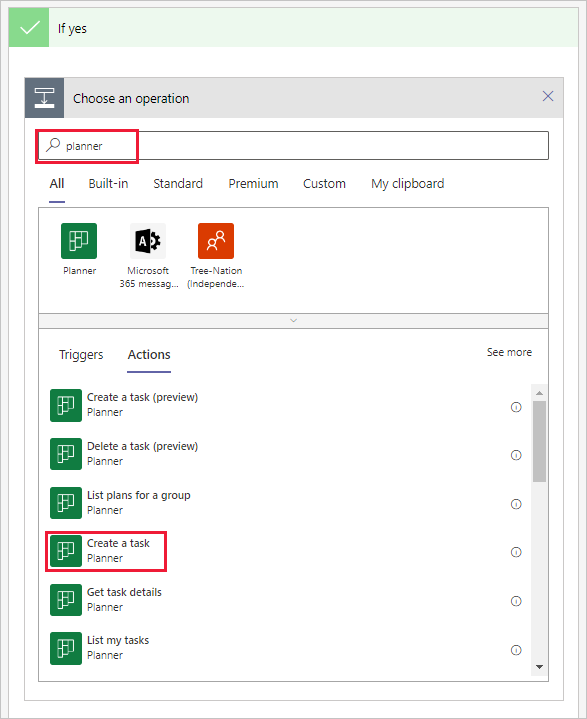Close the Choose an operation panel
Screen dimensions: 587x719
(548, 96)
